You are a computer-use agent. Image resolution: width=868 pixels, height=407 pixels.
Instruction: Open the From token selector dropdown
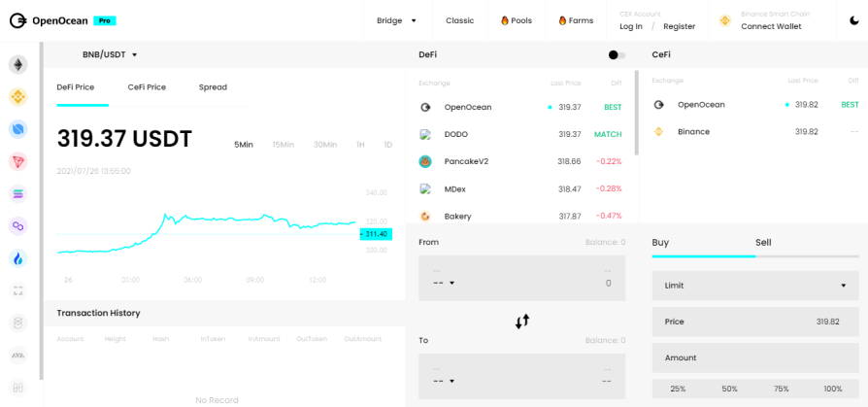pos(444,283)
